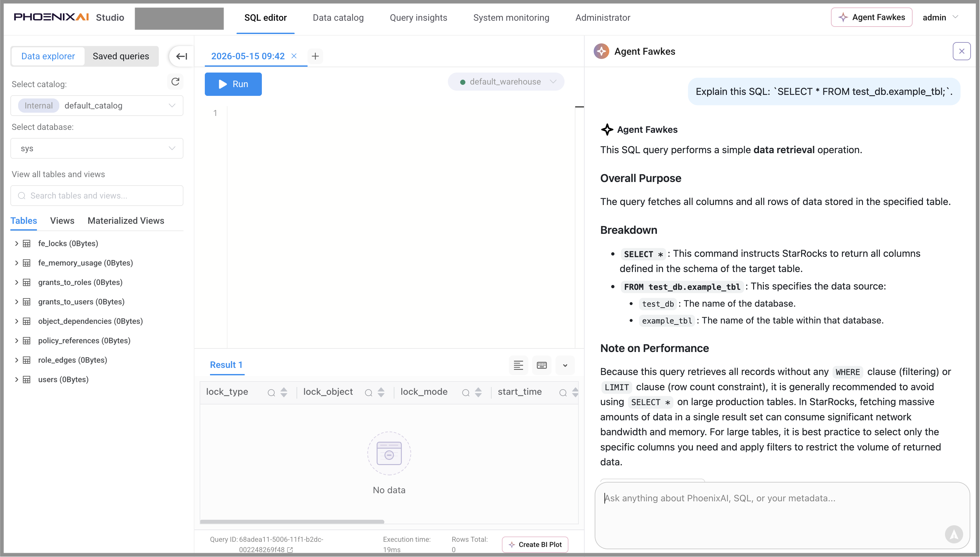
Task: Open the default_catalog dropdown
Action: [x=97, y=106]
